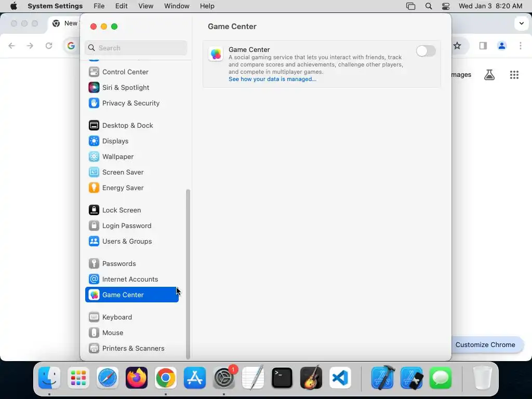The image size is (532, 399).
Task: Open Keyboard settings
Action: [132, 317]
